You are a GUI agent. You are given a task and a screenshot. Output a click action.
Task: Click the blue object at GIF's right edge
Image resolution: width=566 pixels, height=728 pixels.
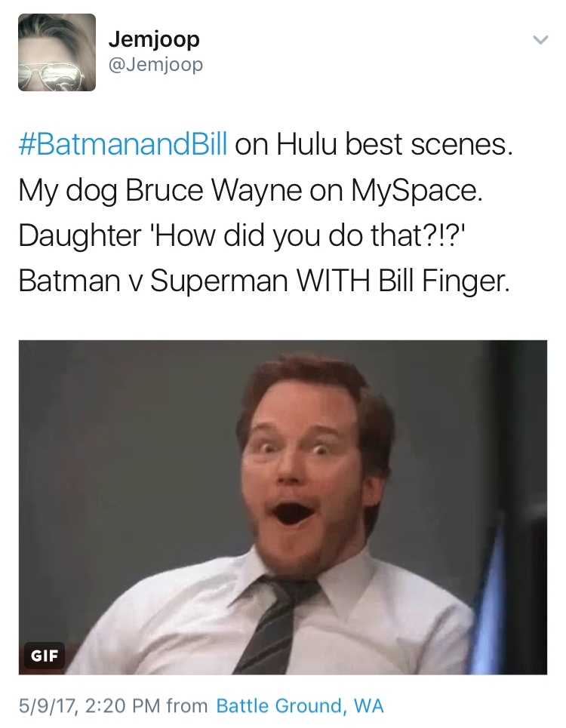[488, 599]
